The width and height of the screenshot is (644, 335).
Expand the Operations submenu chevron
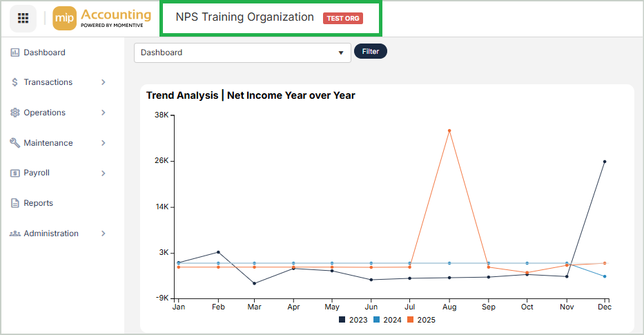104,113
